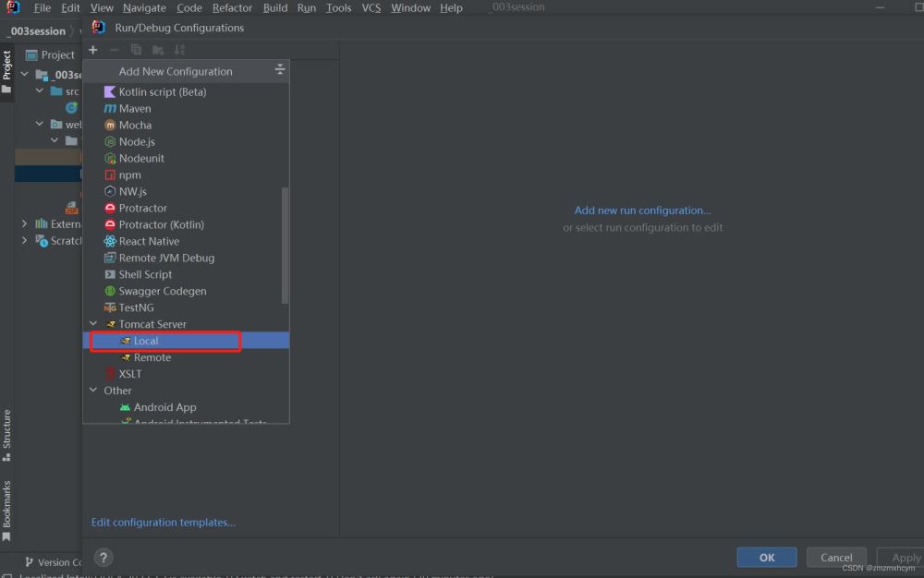Click the Add New Configuration plus icon

[x=93, y=50]
